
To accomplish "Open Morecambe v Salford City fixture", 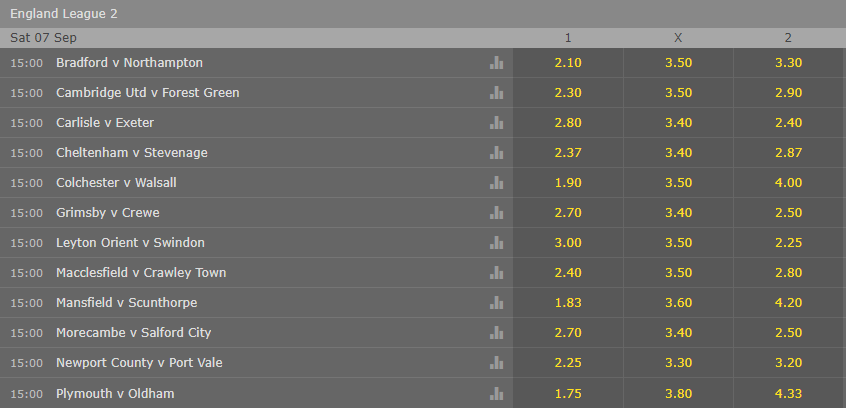I will pos(133,332).
